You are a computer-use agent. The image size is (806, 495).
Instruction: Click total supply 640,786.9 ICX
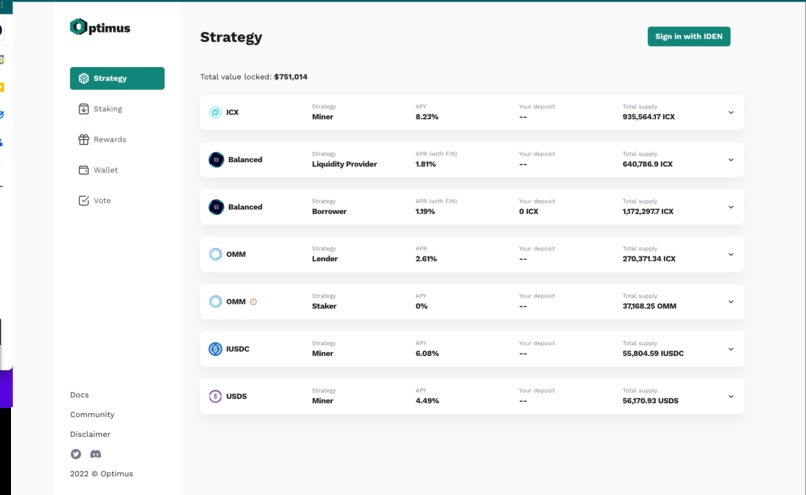pos(648,164)
